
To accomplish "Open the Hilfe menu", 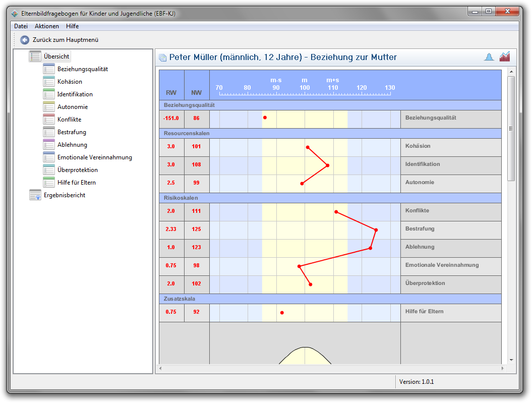I will (72, 26).
